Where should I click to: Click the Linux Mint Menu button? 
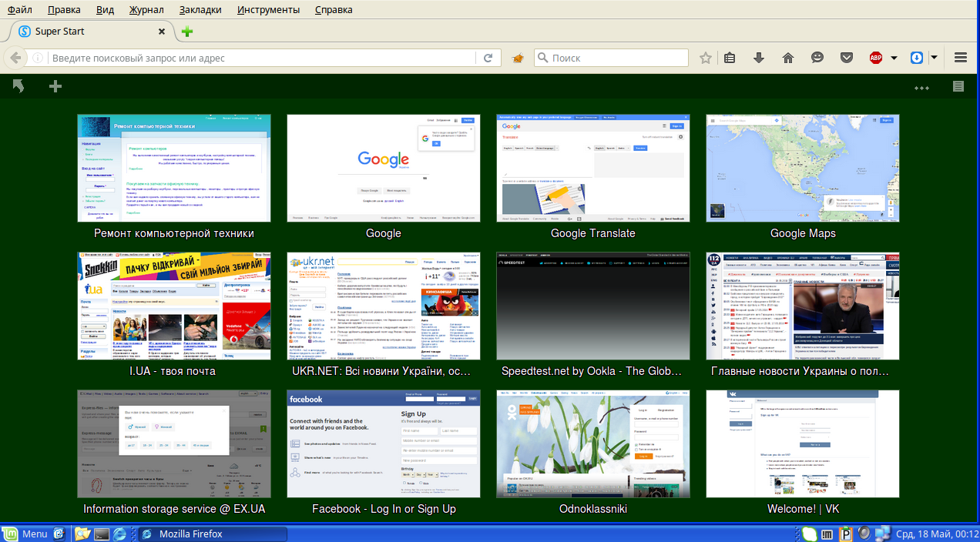pos(26,534)
